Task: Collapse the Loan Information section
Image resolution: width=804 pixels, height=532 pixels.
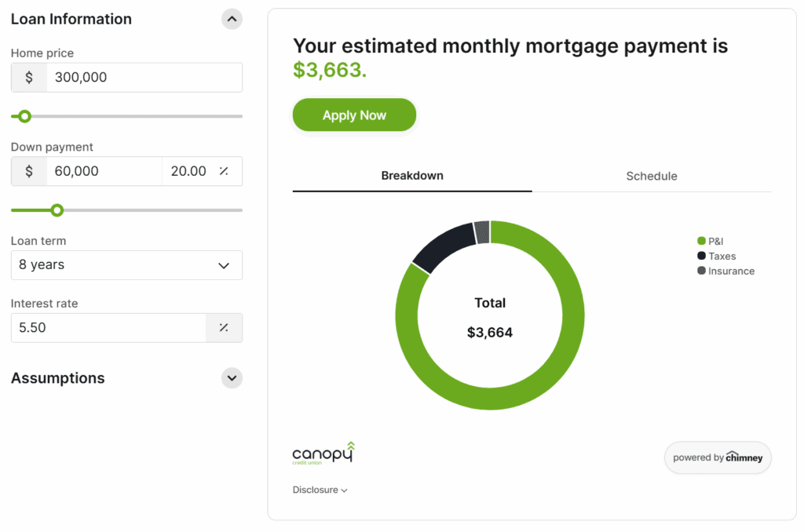Action: coord(232,18)
